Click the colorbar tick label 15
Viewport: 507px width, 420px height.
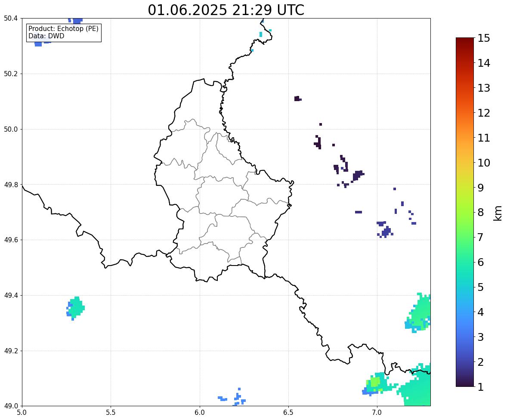tap(484, 38)
